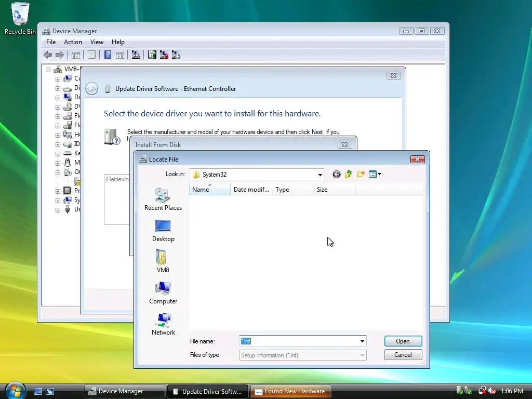Expand the Keyboards tree node

[58, 154]
